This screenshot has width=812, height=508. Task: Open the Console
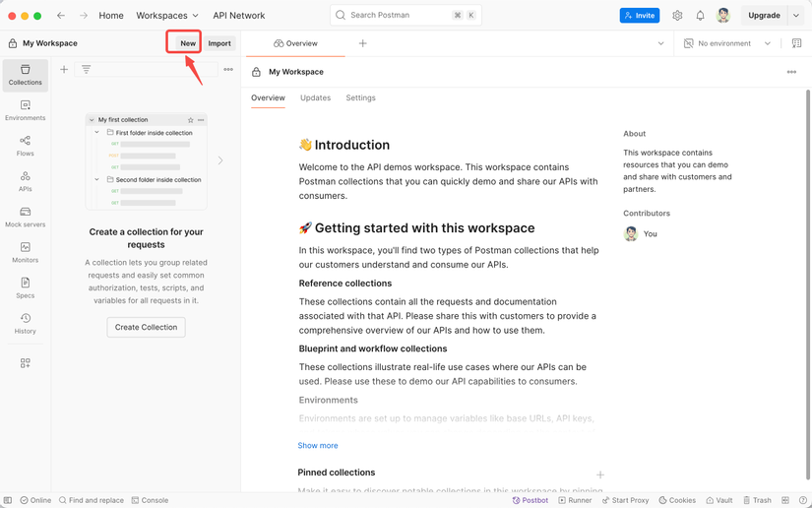[x=150, y=500]
